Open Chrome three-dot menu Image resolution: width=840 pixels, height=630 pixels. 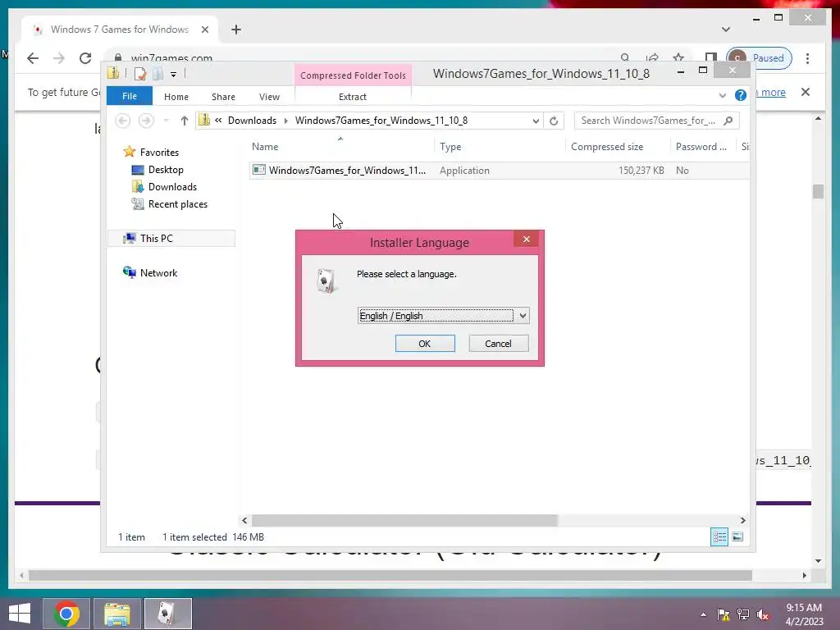(x=807, y=58)
